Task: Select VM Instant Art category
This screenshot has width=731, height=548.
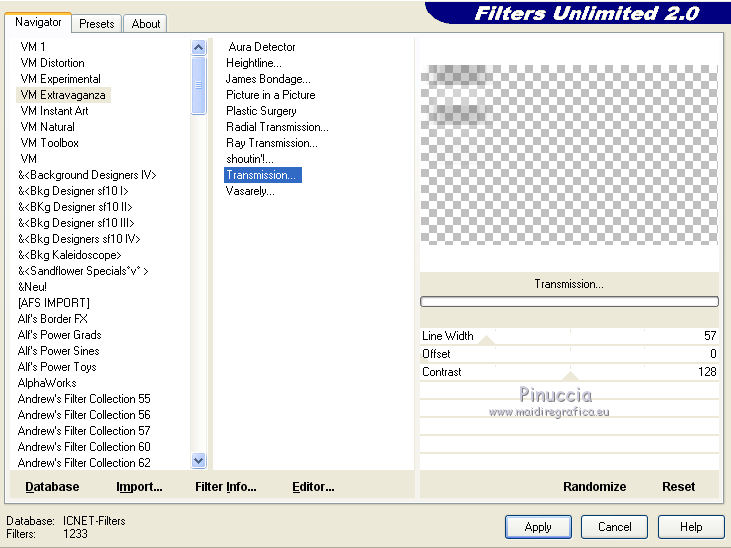Action: tap(55, 111)
